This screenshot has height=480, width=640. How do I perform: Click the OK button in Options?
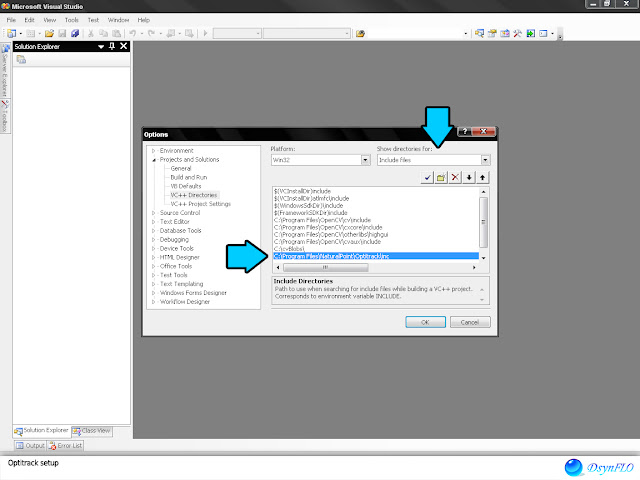[425, 322]
